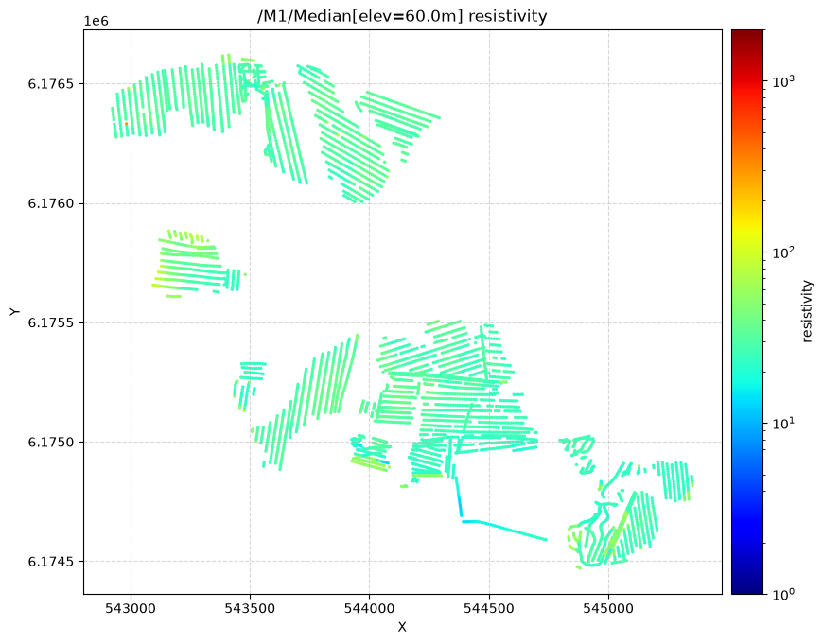Click the 10^0 colorbar tick label
The width and height of the screenshot is (823, 644).
point(784,594)
